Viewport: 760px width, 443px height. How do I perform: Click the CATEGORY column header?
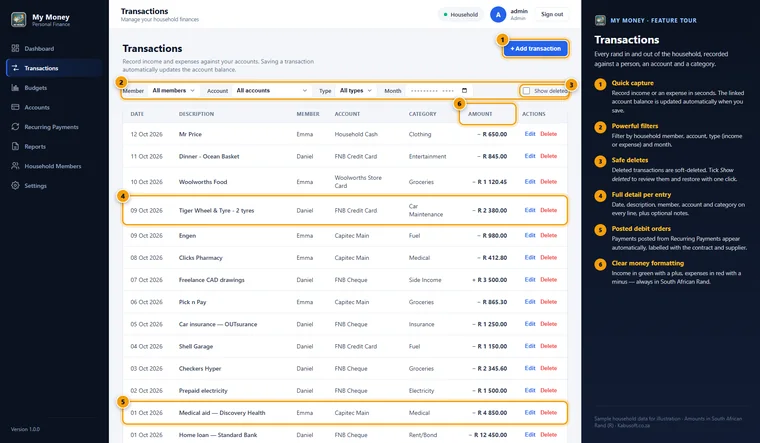[422, 114]
